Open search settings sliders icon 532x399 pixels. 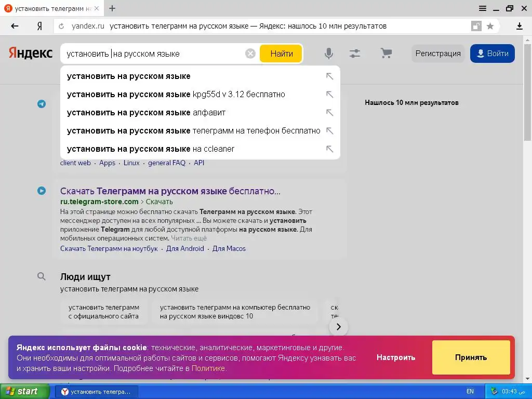coord(354,54)
